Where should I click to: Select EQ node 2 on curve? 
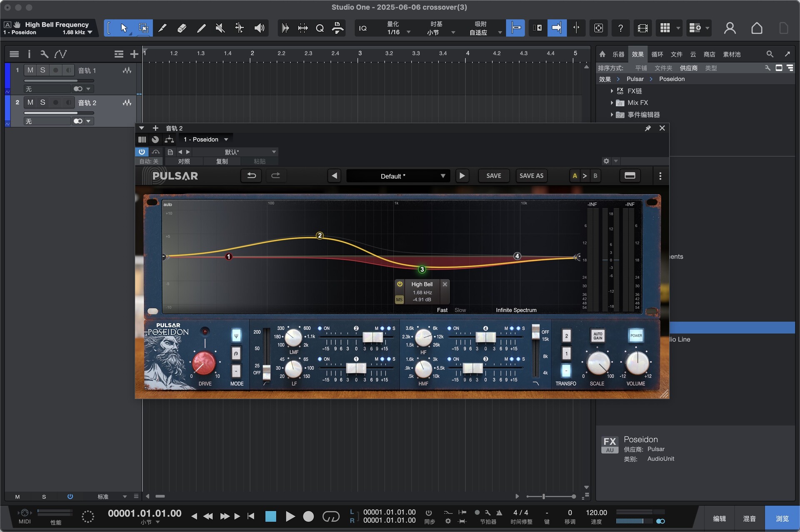pyautogui.click(x=320, y=236)
